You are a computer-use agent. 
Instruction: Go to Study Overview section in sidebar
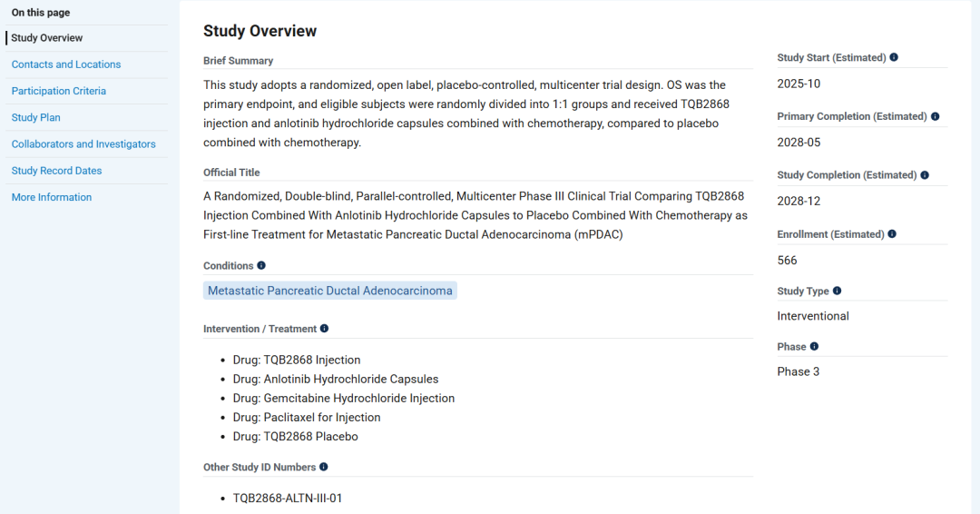pyautogui.click(x=47, y=38)
